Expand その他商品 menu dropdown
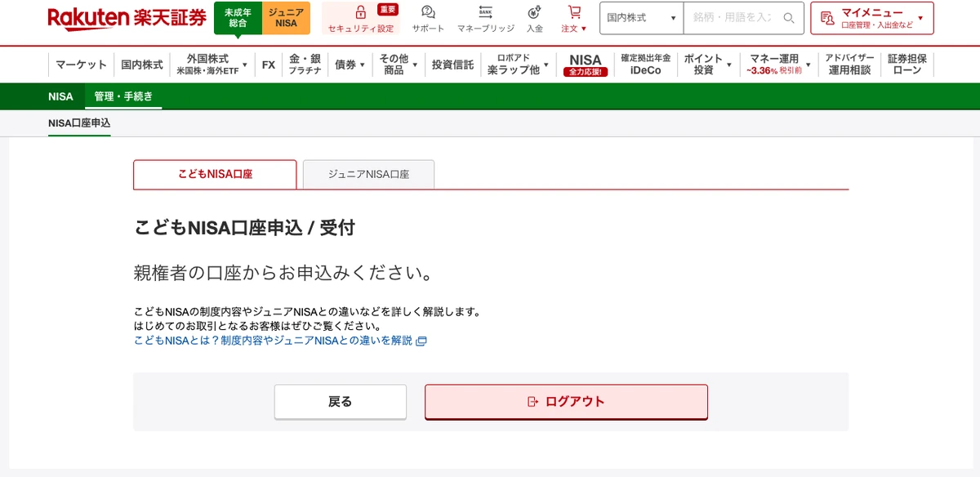Image resolution: width=980 pixels, height=477 pixels. 399,65
